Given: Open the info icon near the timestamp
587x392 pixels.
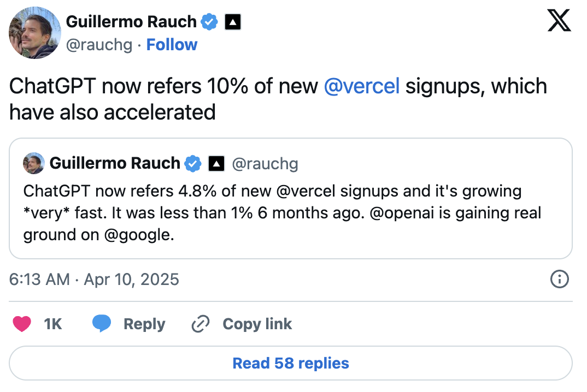Looking at the screenshot, I should tap(559, 280).
